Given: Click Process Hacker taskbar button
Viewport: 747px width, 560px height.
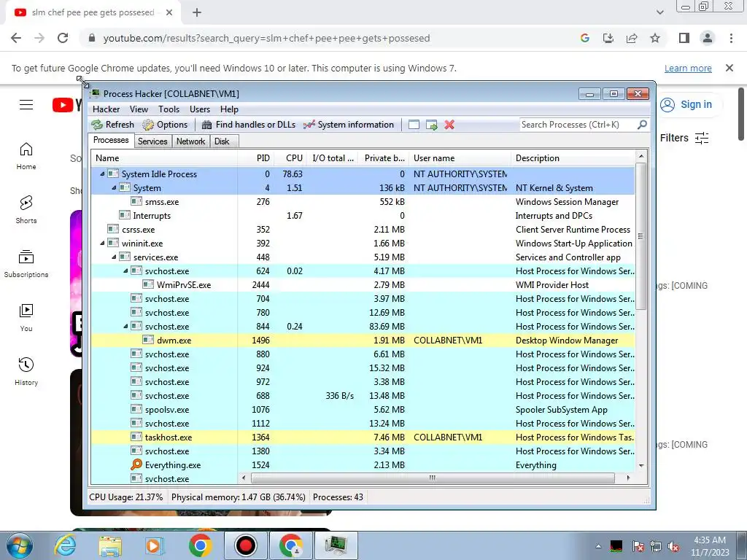Looking at the screenshot, I should pyautogui.click(x=336, y=545).
